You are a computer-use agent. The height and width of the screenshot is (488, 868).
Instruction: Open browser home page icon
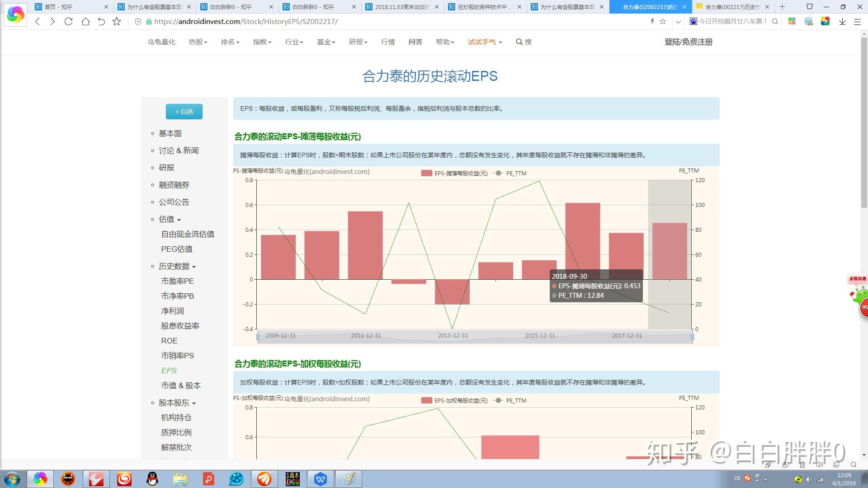[x=85, y=22]
